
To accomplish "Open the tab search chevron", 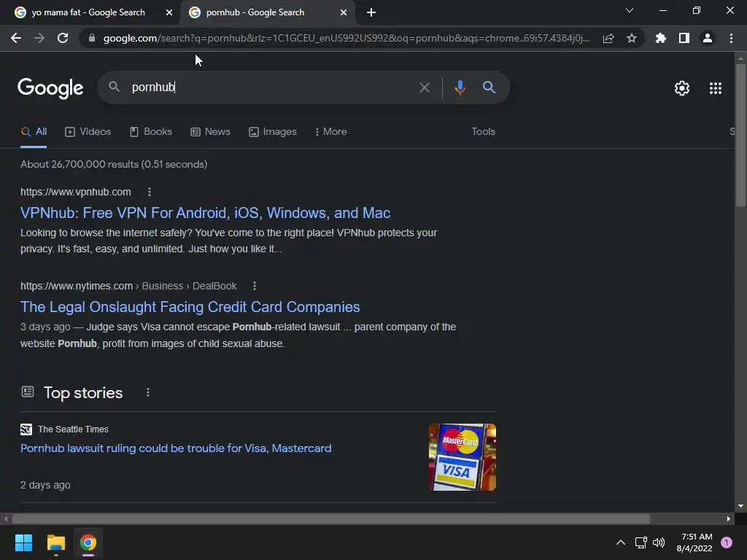I will (x=630, y=10).
